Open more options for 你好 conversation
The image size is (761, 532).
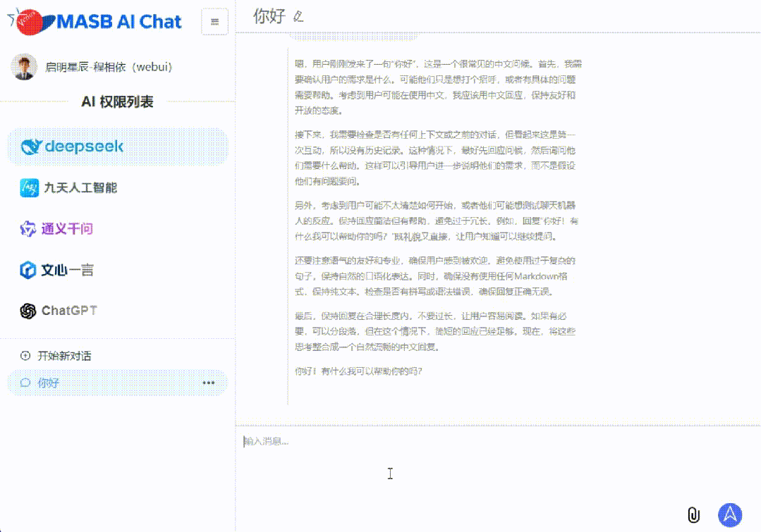point(208,383)
